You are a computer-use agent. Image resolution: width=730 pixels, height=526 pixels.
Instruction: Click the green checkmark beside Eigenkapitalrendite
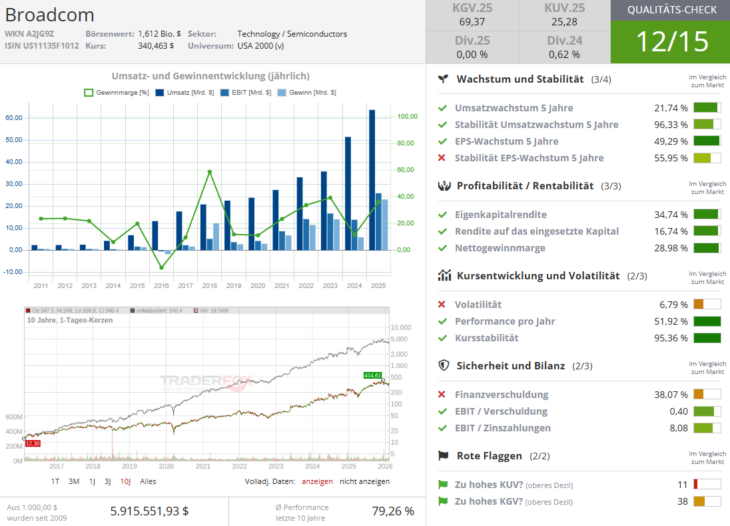(x=442, y=214)
